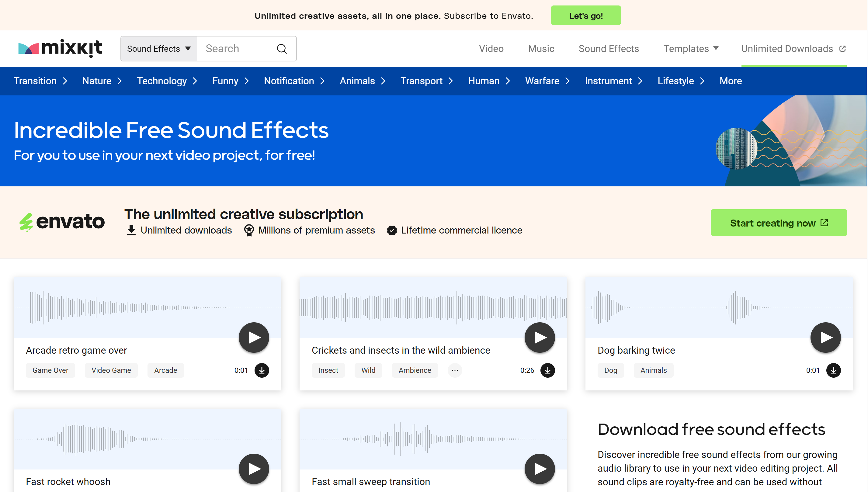Download the Crickets and insects sound
Image resolution: width=868 pixels, height=492 pixels.
click(x=548, y=370)
